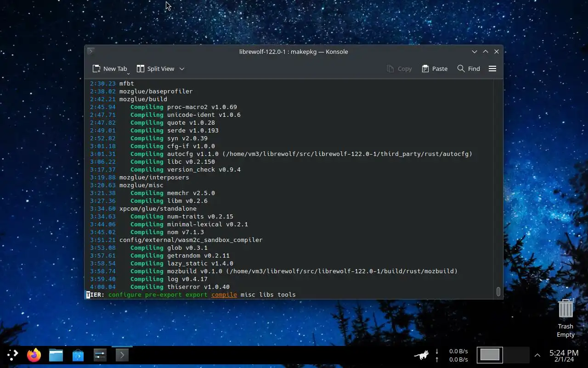Expand the New Tab dropdown arrow
588x368 pixels.
tap(128, 74)
